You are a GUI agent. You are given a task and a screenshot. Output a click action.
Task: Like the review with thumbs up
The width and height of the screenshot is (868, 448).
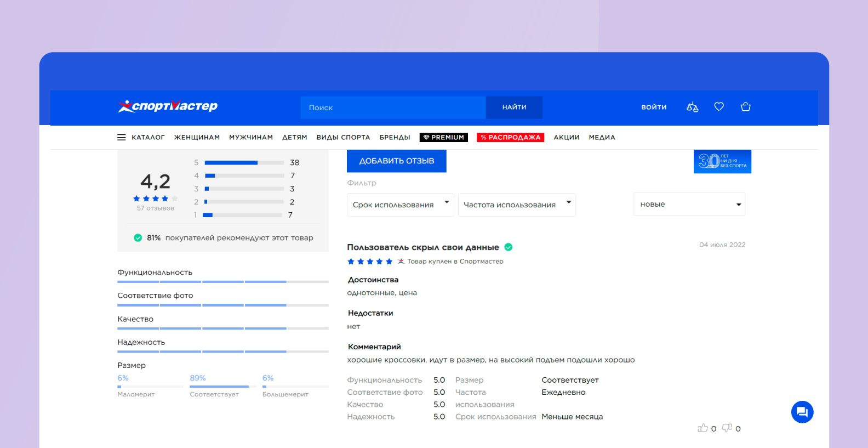[703, 428]
